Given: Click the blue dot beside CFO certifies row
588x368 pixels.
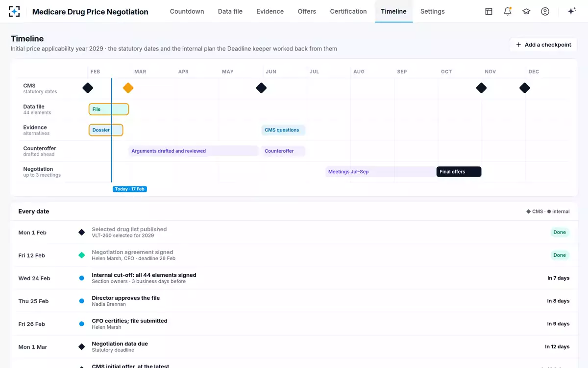Looking at the screenshot, I should 82,324.
